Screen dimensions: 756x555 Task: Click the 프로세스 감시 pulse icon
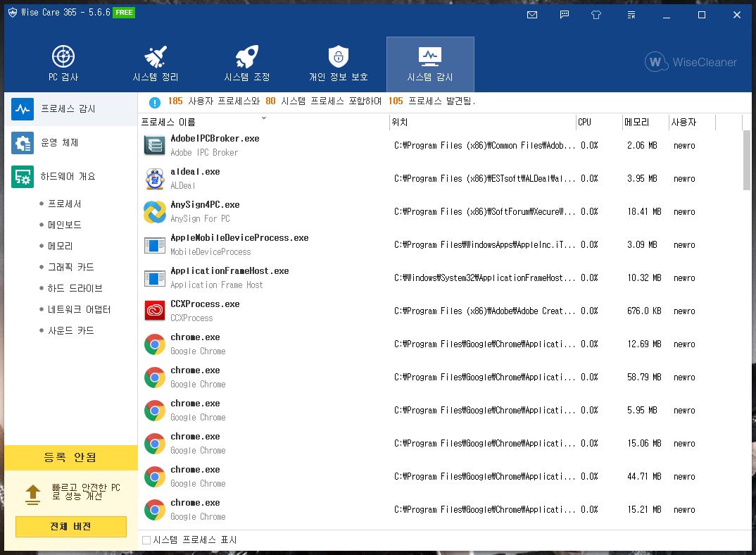click(23, 109)
